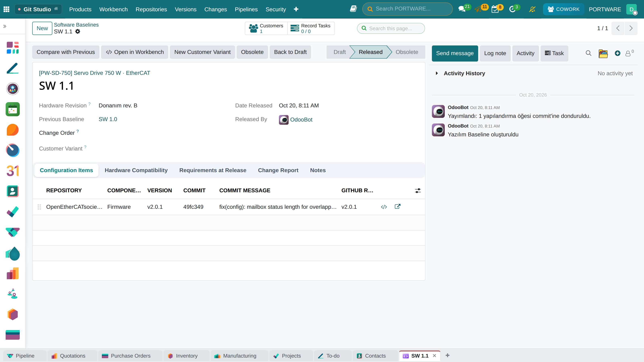Open the Versions menu

click(186, 9)
